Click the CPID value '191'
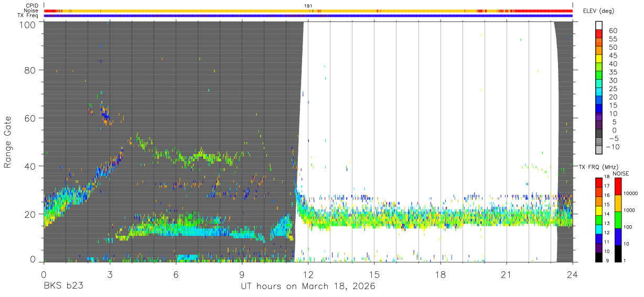This screenshot has width=644, height=297. (308, 6)
